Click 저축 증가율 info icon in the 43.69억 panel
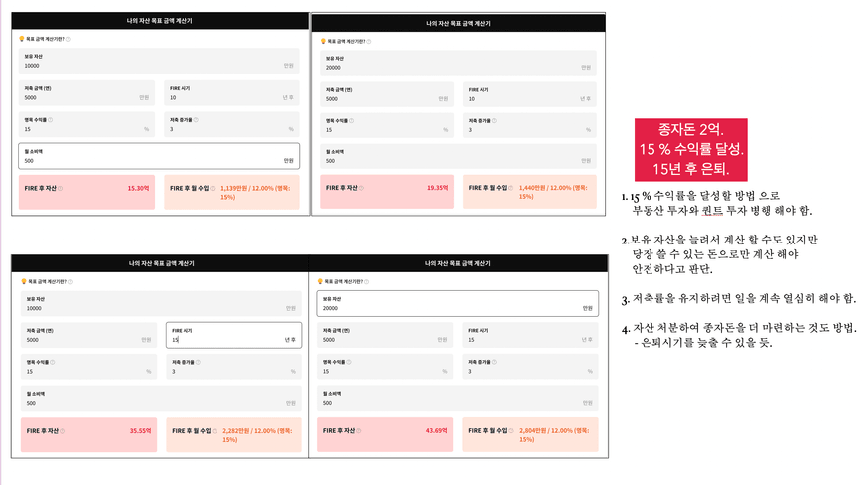Image resolution: width=868 pixels, height=485 pixels. (x=494, y=362)
